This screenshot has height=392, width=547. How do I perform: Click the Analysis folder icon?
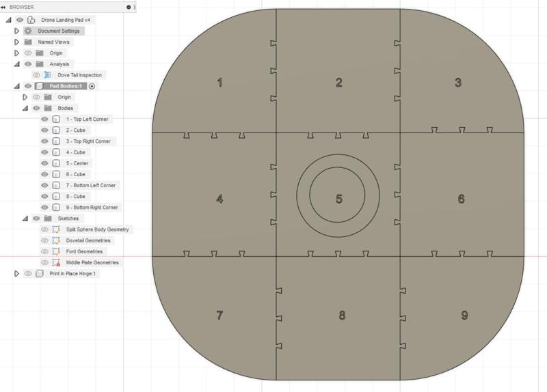coord(40,64)
